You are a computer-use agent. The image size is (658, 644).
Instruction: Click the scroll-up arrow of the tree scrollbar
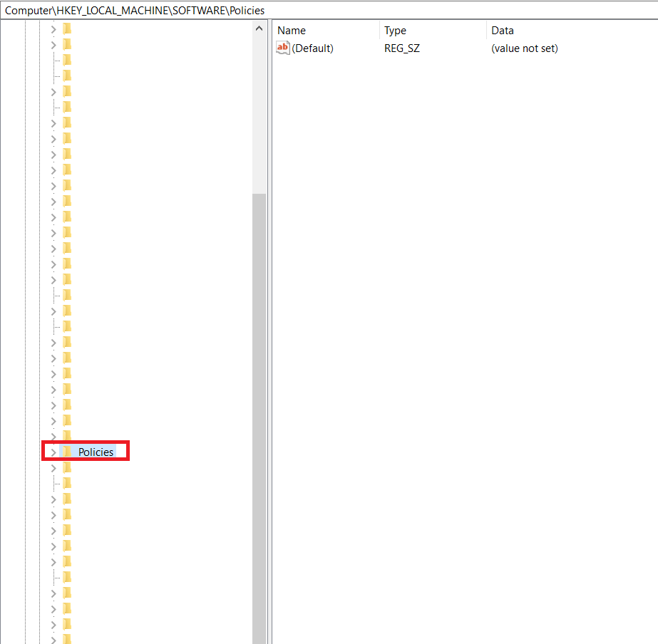pos(259,28)
